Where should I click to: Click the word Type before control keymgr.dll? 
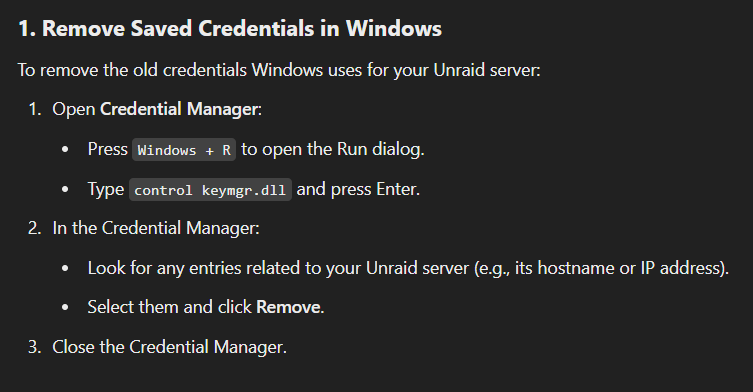point(106,189)
